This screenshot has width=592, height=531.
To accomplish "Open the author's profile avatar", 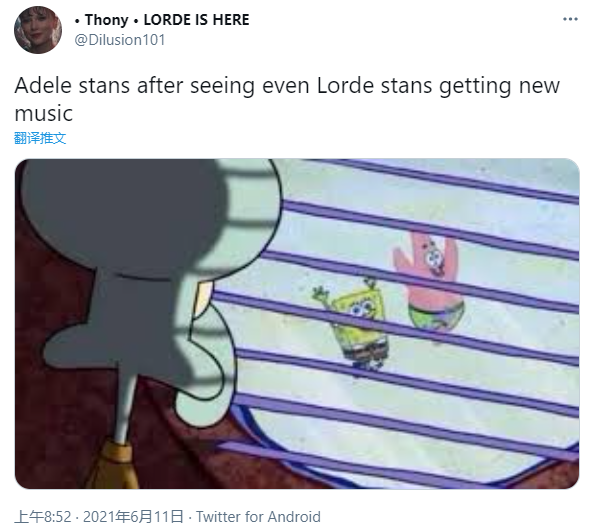I will (38, 30).
